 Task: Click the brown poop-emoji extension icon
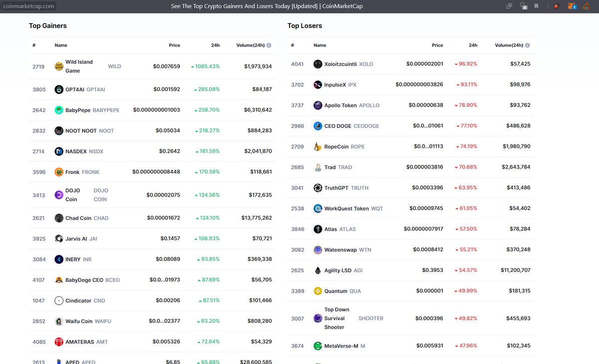point(588,6)
